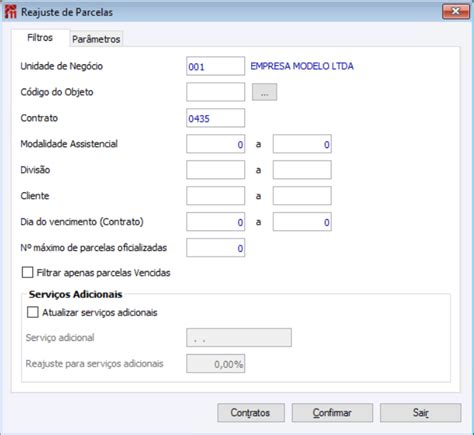Enable Filtrar apenas parcelas Vencidas checkbox
The image size is (474, 435).
click(27, 272)
